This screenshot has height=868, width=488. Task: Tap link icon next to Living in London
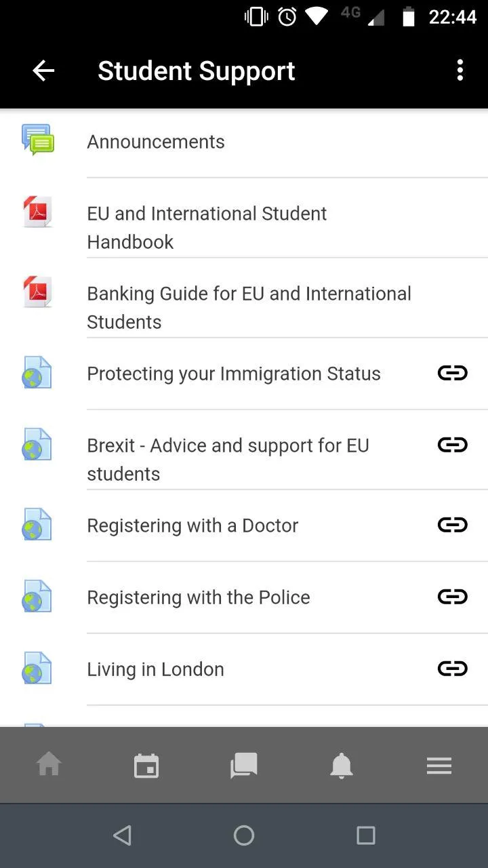pos(452,669)
